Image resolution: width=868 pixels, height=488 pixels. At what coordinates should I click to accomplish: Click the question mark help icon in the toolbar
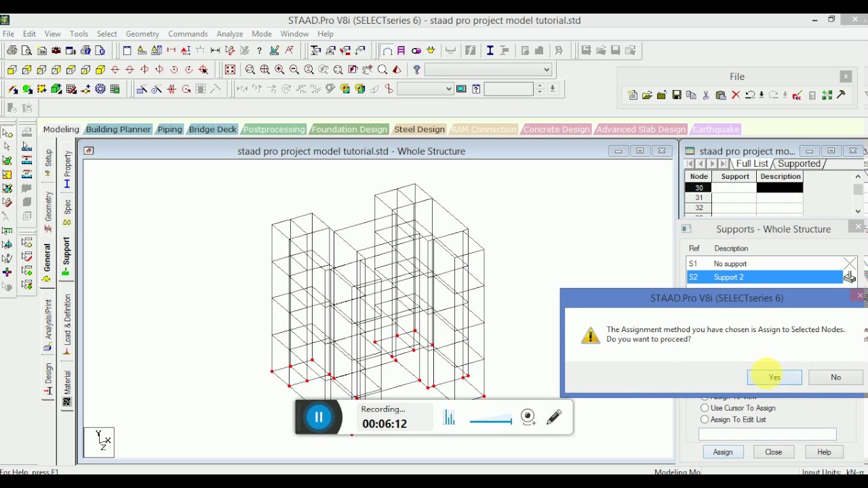point(416,70)
